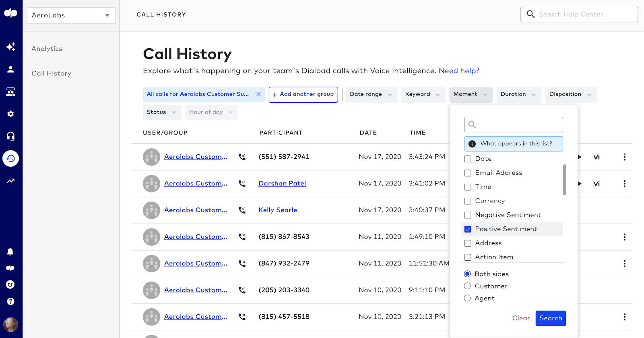Open the Keyword filter dropdown
Screen dimensions: 644x338
[x=423, y=95]
